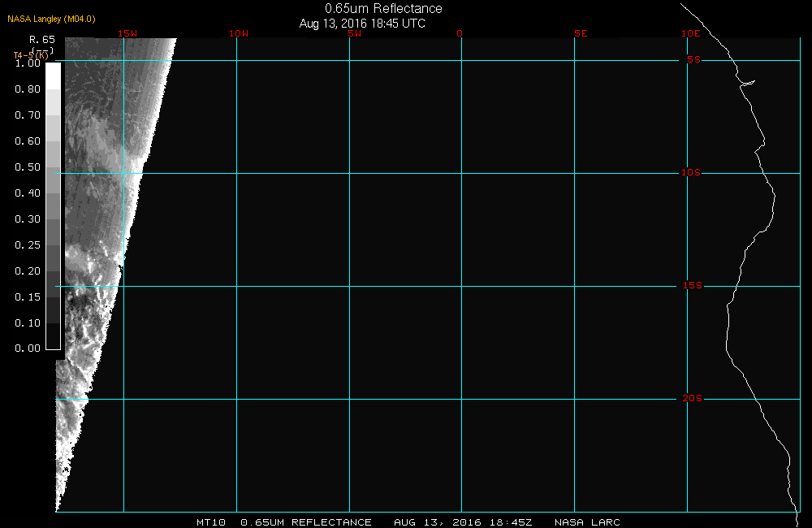Image resolution: width=812 pixels, height=528 pixels.
Task: Select the 5W longitude label
Action: tap(355, 33)
